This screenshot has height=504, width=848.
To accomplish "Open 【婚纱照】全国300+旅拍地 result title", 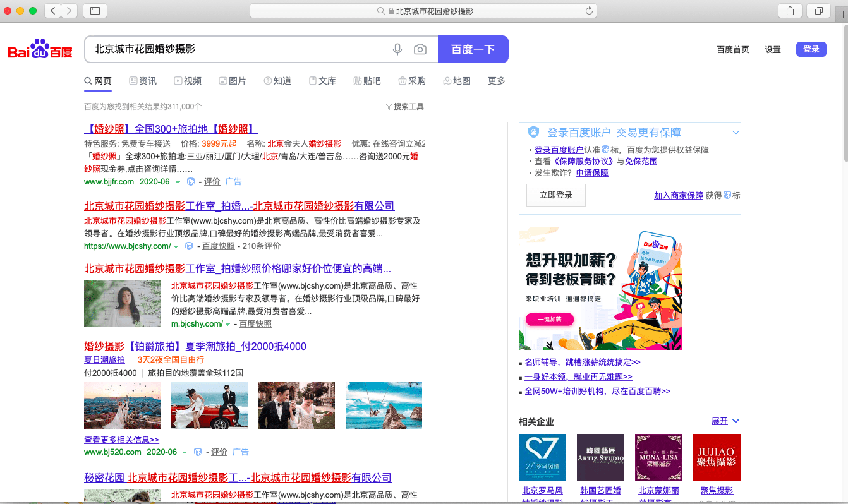I will pyautogui.click(x=171, y=129).
